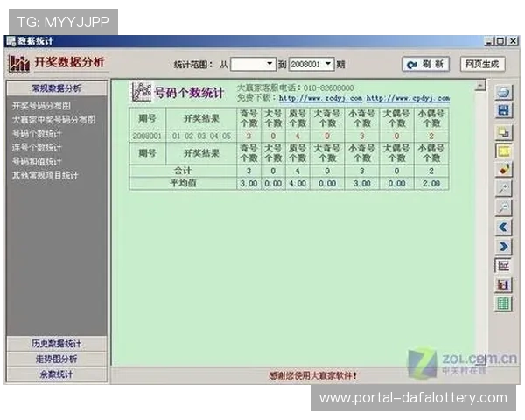Click the report scroll-up arrow
This screenshot has width=525, height=420.
coord(480,86)
